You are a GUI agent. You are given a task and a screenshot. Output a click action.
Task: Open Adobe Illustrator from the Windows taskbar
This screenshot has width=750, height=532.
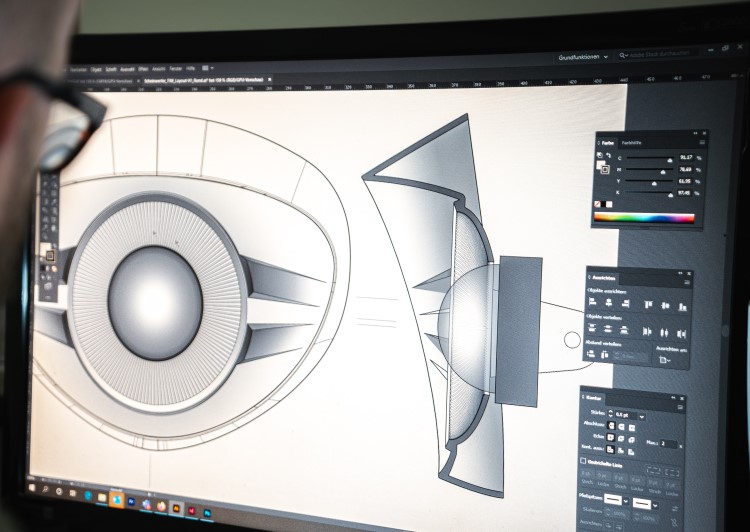(178, 507)
